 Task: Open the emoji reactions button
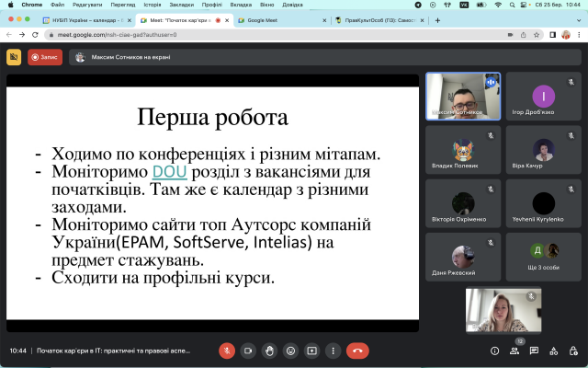(290, 351)
